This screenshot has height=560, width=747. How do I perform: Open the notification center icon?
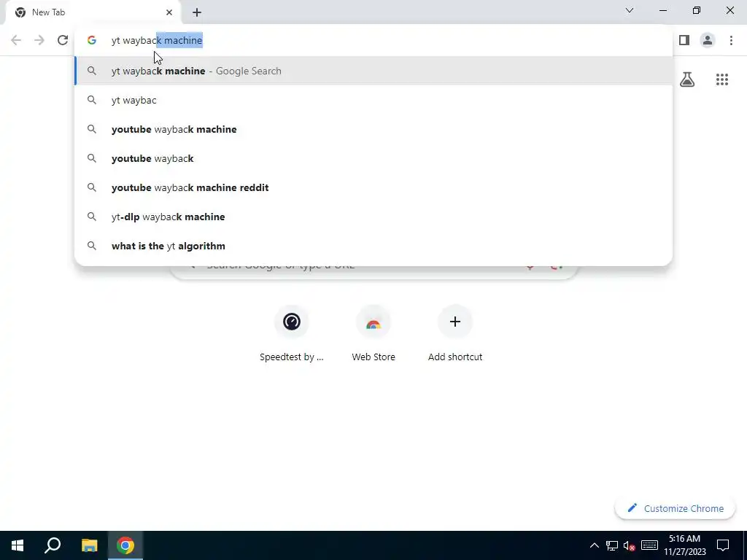pos(723,545)
